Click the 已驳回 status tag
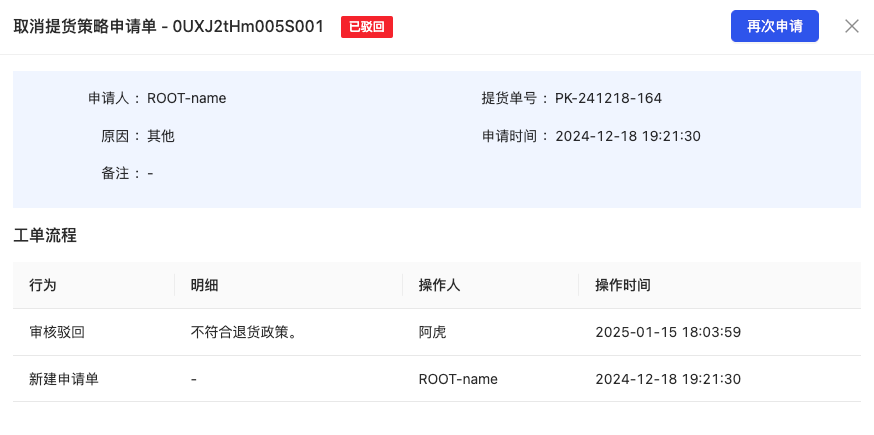The height and width of the screenshot is (435, 874). pyautogui.click(x=367, y=27)
